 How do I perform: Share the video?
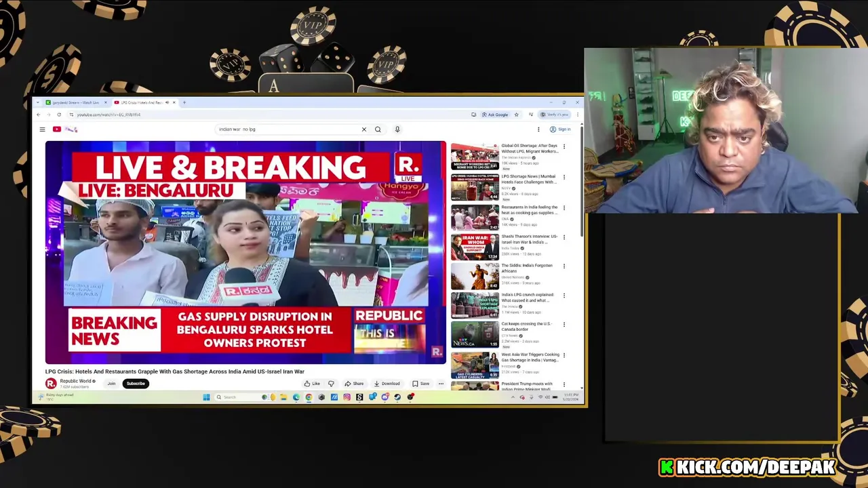354,384
